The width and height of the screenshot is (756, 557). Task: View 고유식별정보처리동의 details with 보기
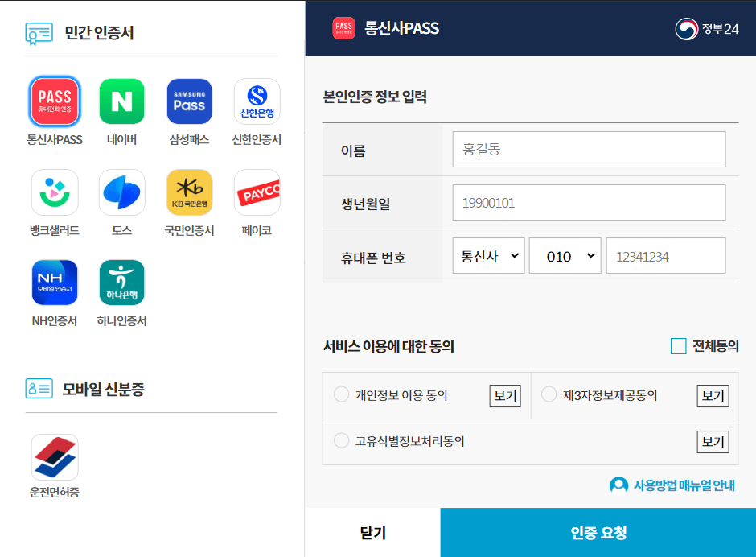[713, 442]
